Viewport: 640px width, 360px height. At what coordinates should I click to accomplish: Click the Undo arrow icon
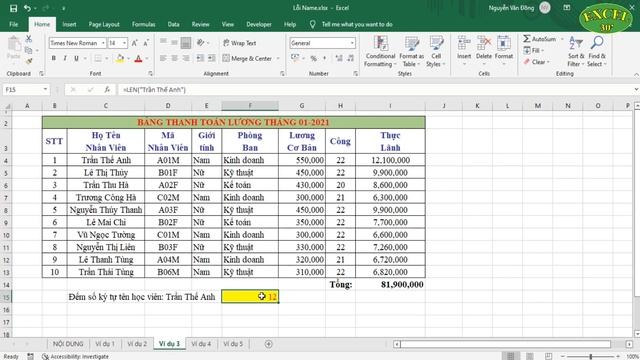click(x=27, y=8)
